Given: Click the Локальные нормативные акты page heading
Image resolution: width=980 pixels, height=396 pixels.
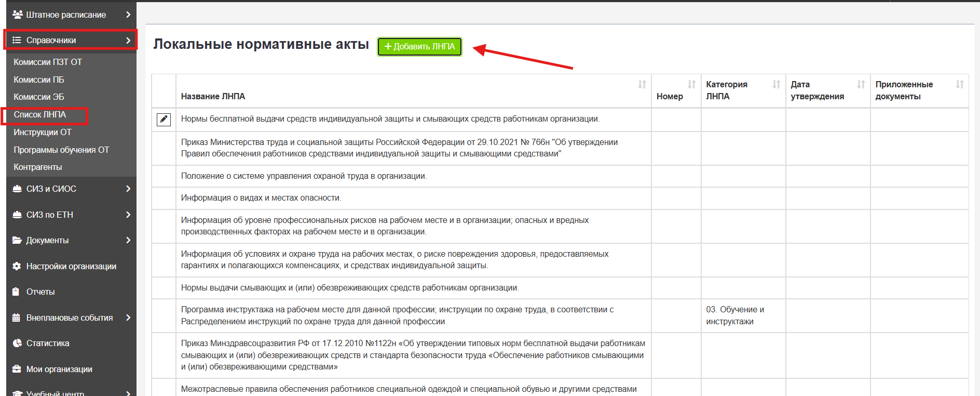Looking at the screenshot, I should coord(261,44).
